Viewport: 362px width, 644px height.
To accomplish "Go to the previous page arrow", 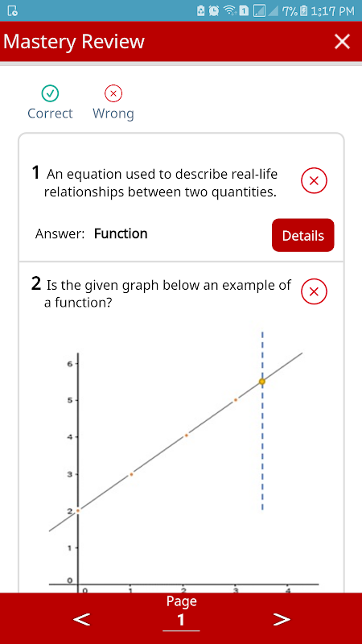I will (x=82, y=619).
